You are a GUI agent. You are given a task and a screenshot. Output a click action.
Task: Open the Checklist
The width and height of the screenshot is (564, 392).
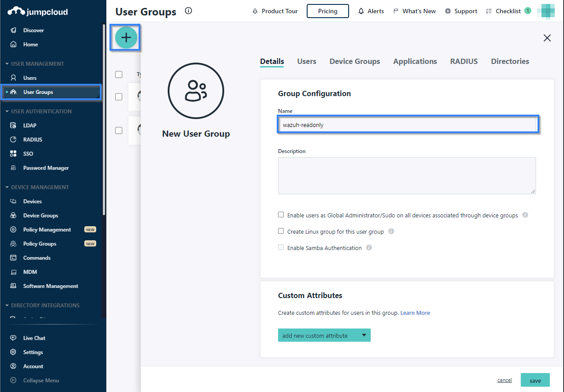tap(508, 11)
